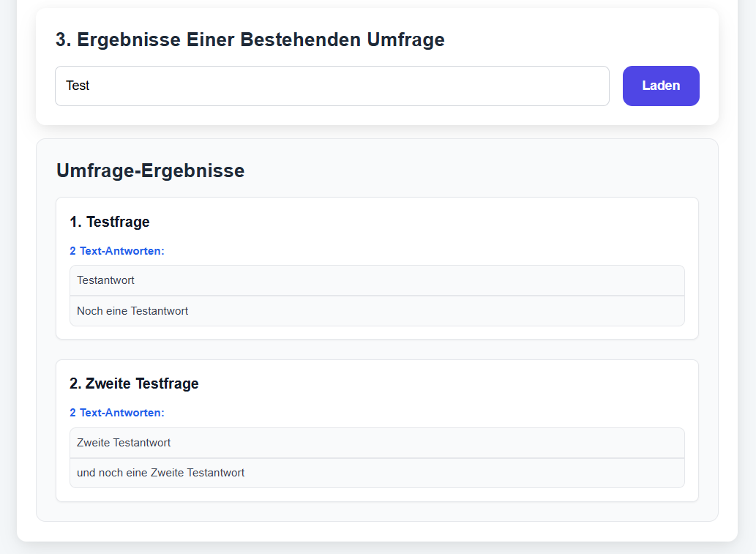Click the final word "Umfrage" in section 3 heading

(x=405, y=40)
